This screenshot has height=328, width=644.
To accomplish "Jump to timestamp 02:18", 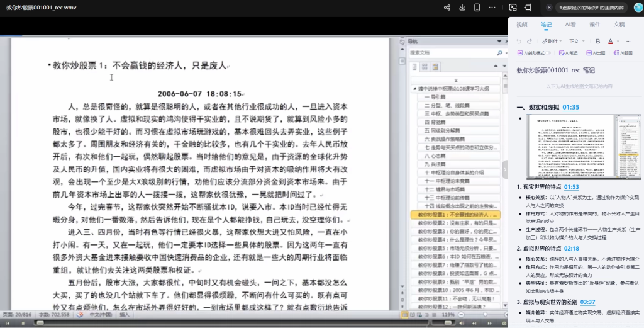I will point(571,249).
